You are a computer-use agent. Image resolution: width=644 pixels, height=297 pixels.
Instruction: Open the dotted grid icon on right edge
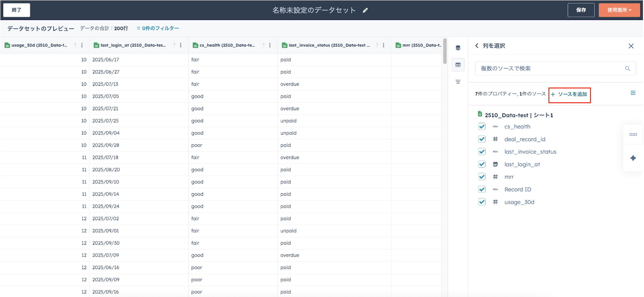[633, 134]
